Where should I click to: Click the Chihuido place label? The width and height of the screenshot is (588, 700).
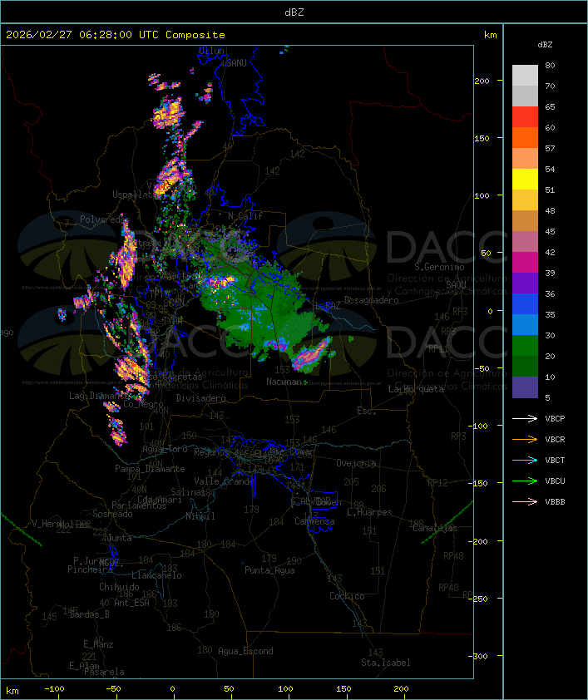(x=119, y=587)
